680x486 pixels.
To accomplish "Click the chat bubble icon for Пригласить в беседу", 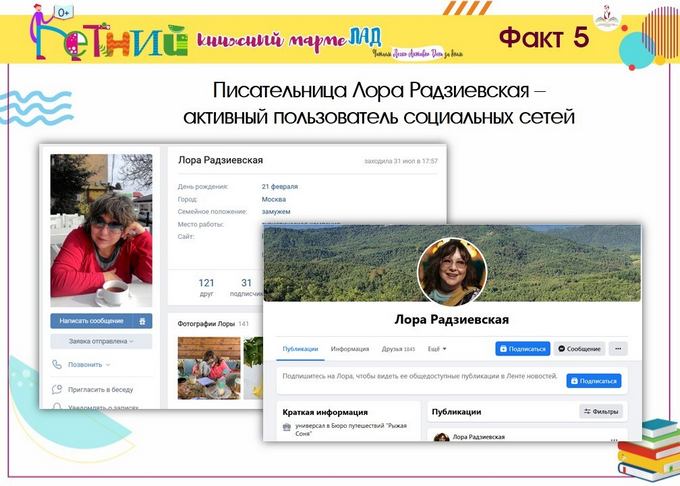I will pos(57,389).
